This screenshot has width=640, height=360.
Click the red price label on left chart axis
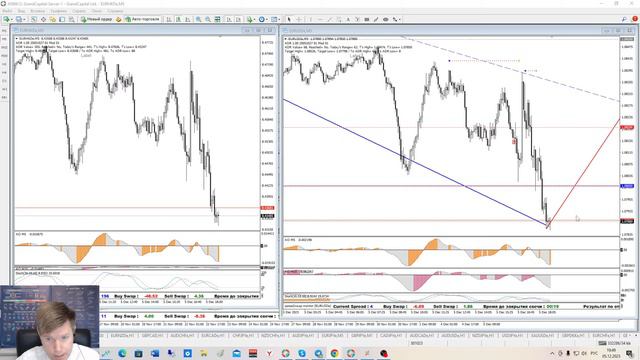(267, 208)
